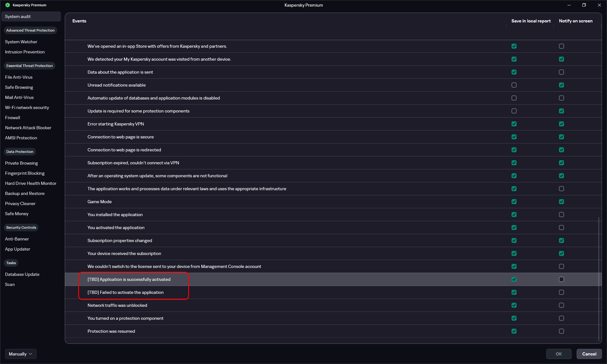The width and height of the screenshot is (607, 364).
Task: Click the Error starting Kaspersky VPN text
Action: (116, 124)
